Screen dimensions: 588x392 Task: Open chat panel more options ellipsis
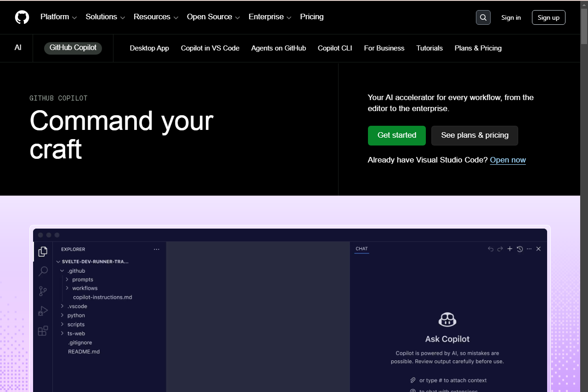[529, 249]
